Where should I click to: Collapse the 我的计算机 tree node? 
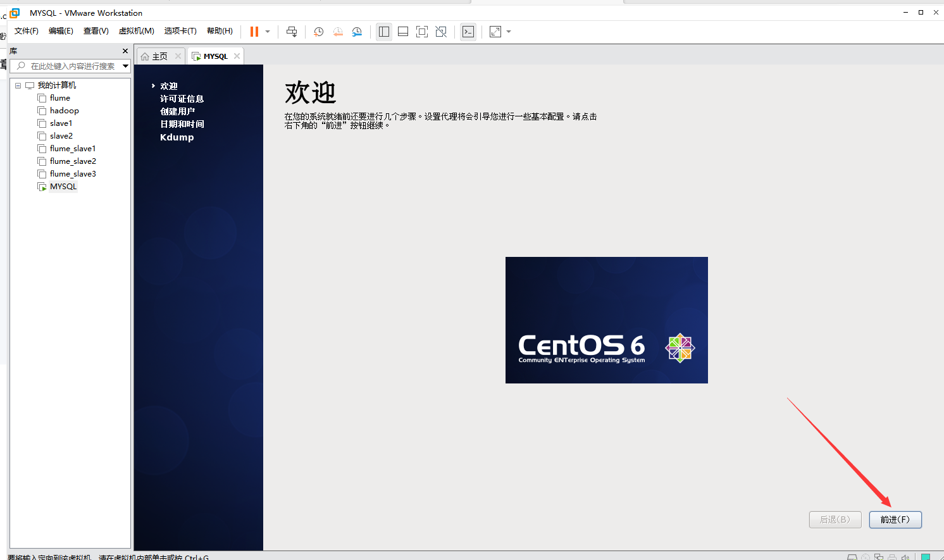(18, 85)
